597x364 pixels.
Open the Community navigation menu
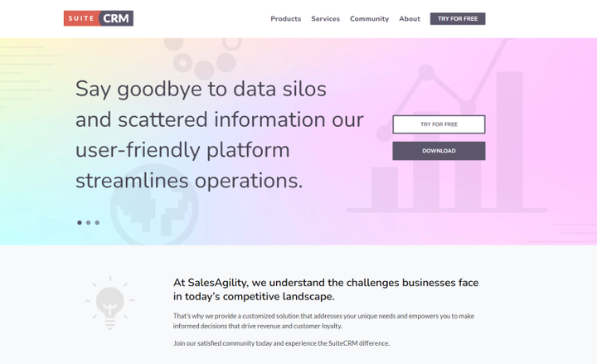[369, 19]
